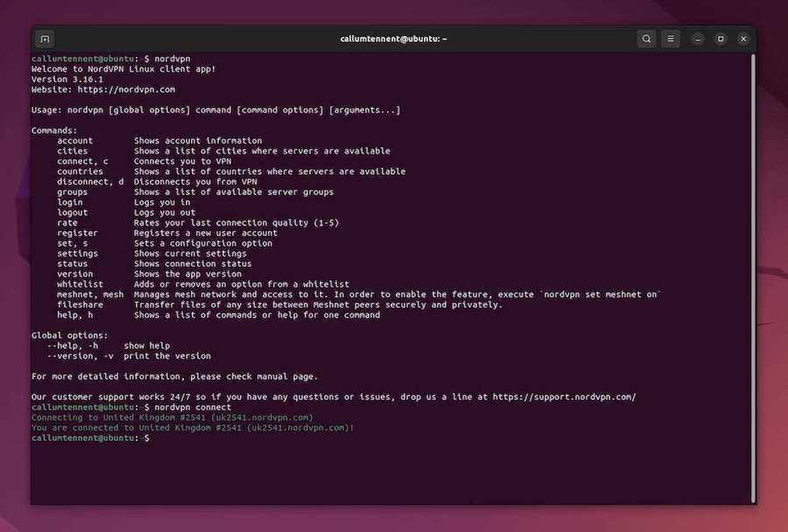Viewport: 788px width, 532px height.
Task: Click the 'rate' command name
Action: click(x=67, y=222)
